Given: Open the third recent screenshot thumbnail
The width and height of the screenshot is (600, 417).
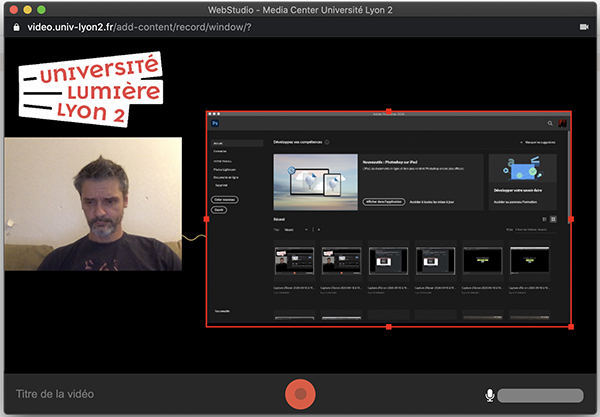Looking at the screenshot, I should (x=388, y=261).
